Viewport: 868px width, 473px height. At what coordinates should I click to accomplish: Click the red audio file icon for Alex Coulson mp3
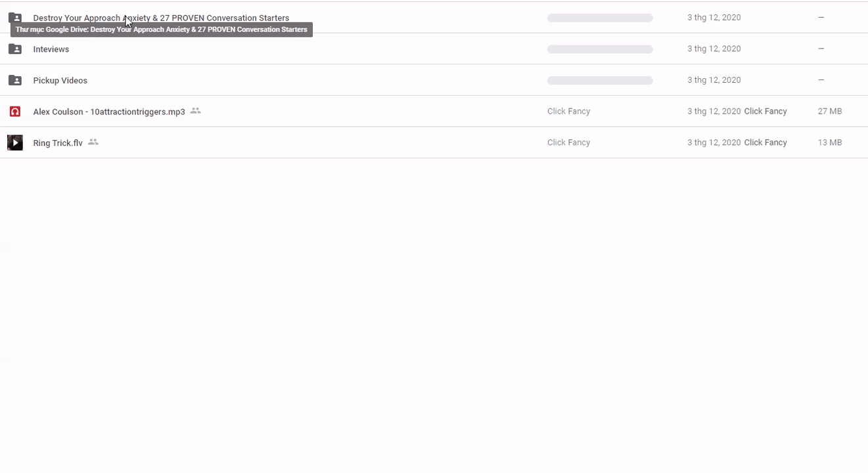pyautogui.click(x=15, y=112)
